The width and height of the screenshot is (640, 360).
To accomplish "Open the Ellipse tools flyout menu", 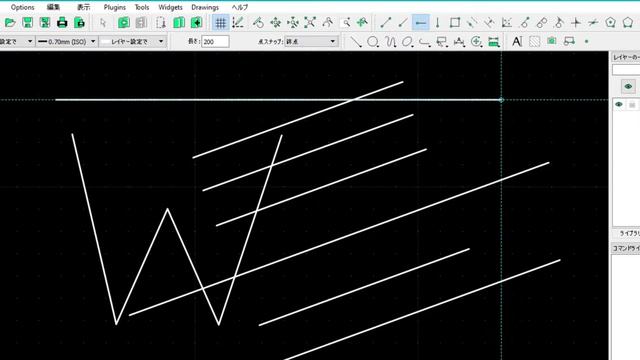I will click(x=407, y=42).
